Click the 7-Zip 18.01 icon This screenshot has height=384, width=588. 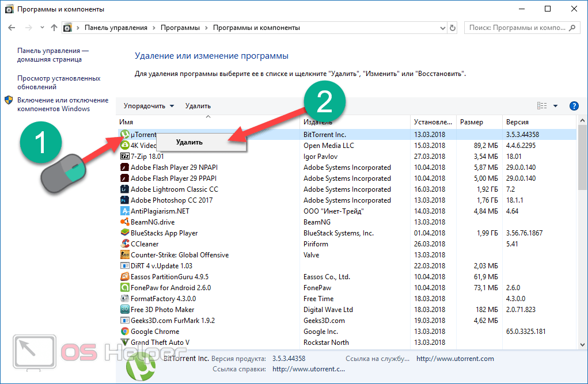125,156
